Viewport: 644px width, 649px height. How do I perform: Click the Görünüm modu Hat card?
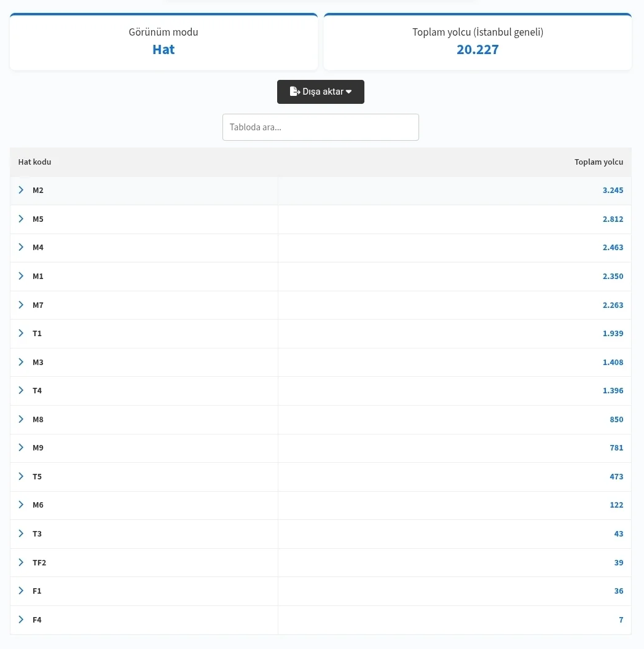(163, 42)
